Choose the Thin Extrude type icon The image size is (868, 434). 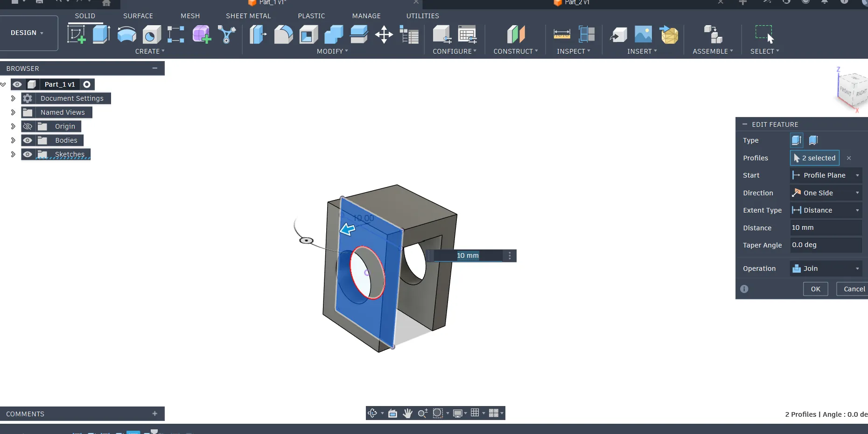(813, 140)
